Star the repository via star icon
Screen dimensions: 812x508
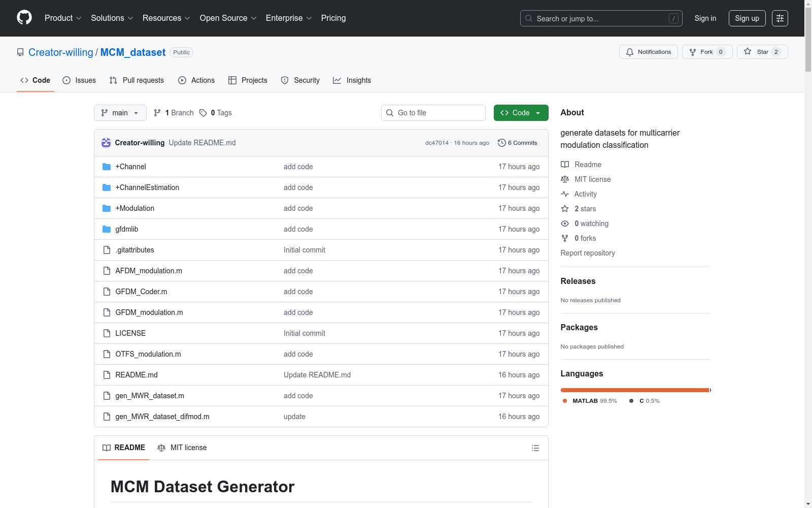tap(748, 51)
